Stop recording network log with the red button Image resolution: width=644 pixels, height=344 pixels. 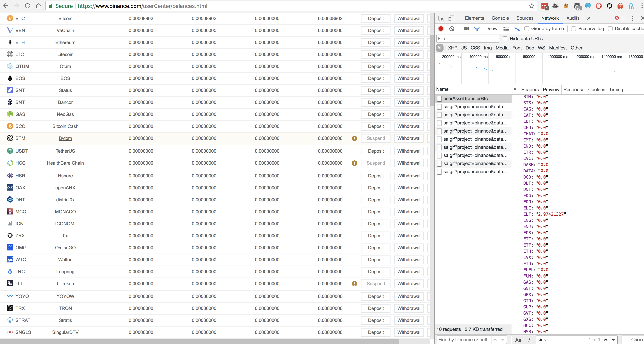pyautogui.click(x=441, y=29)
